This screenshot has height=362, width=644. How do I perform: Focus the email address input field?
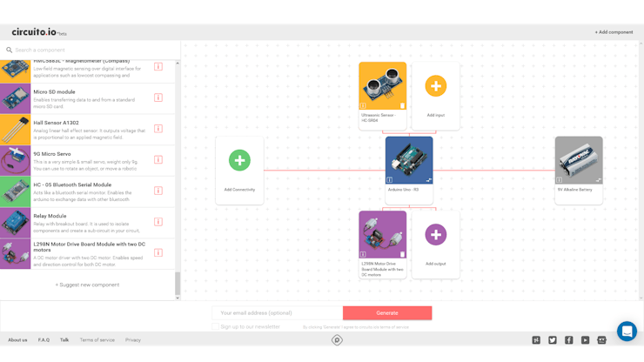pos(278,312)
